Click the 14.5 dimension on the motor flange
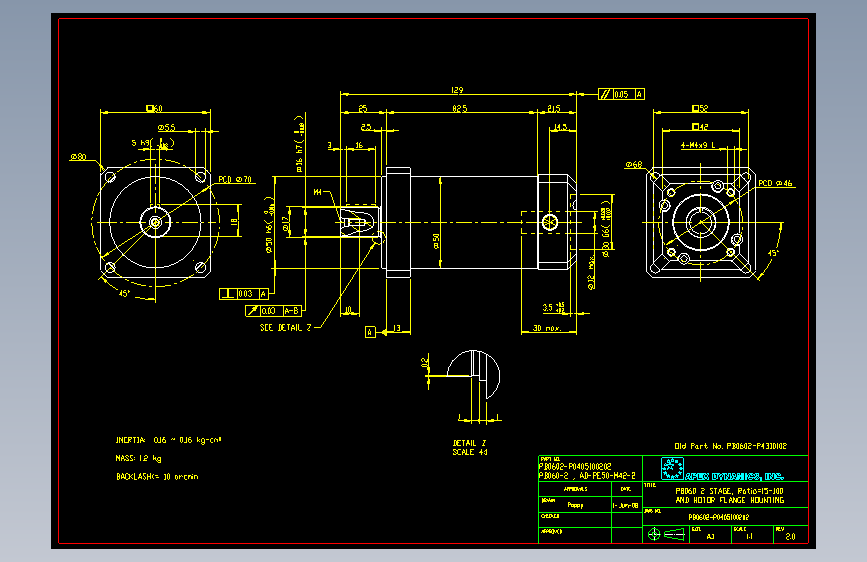 [560, 127]
